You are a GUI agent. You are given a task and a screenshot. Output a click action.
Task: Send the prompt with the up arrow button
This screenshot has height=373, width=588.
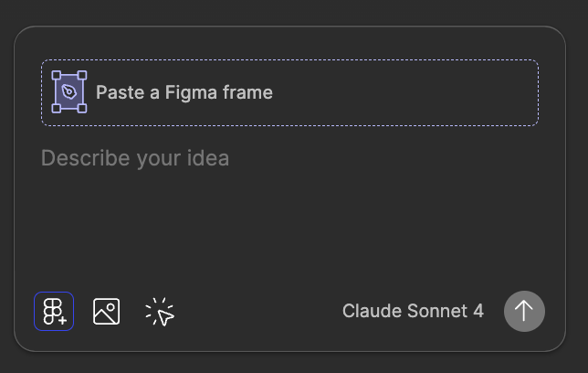coord(524,312)
